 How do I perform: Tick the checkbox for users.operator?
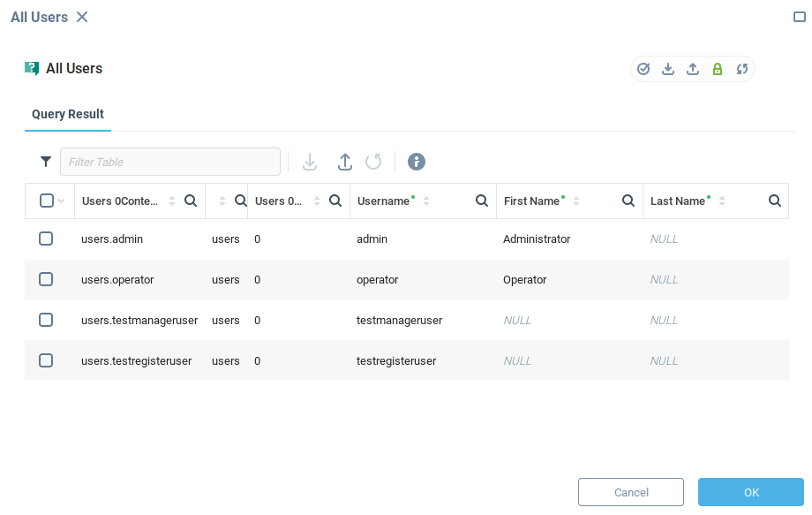tap(46, 279)
